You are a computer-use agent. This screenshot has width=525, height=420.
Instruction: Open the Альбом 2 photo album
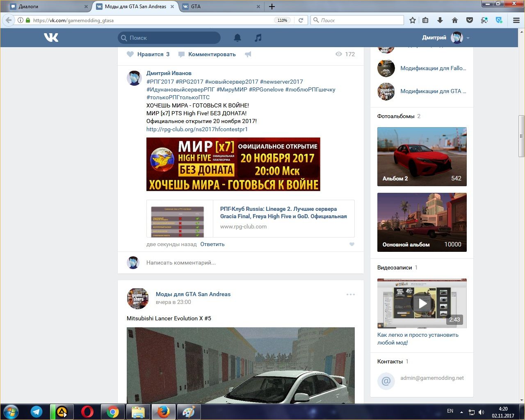(422, 157)
